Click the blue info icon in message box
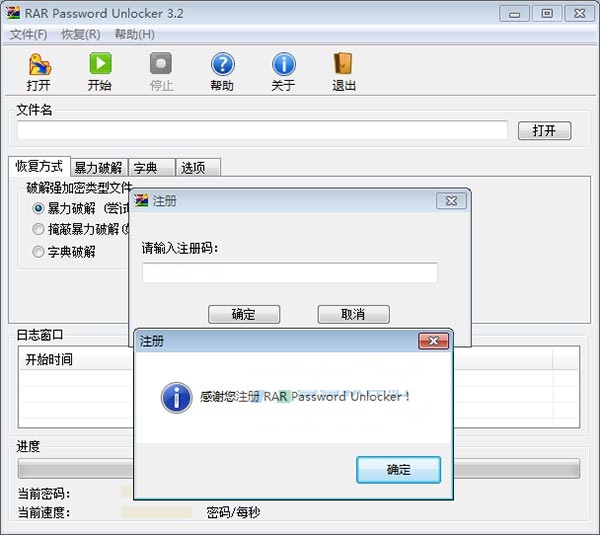The width and height of the screenshot is (600, 535). [x=176, y=398]
